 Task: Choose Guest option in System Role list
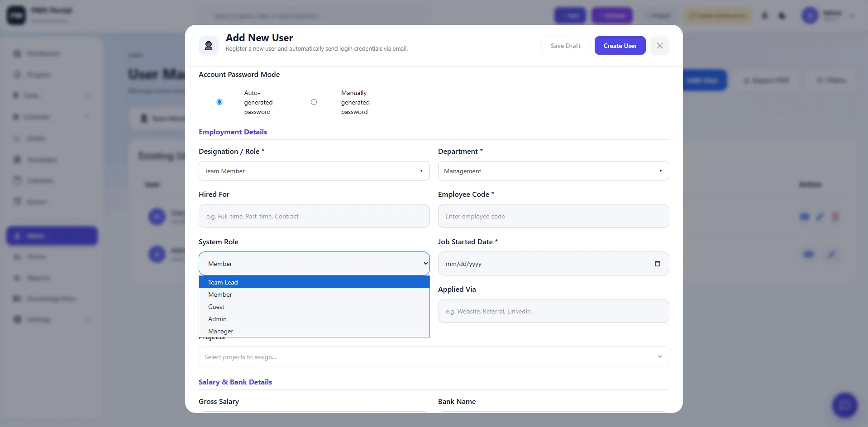pyautogui.click(x=314, y=307)
